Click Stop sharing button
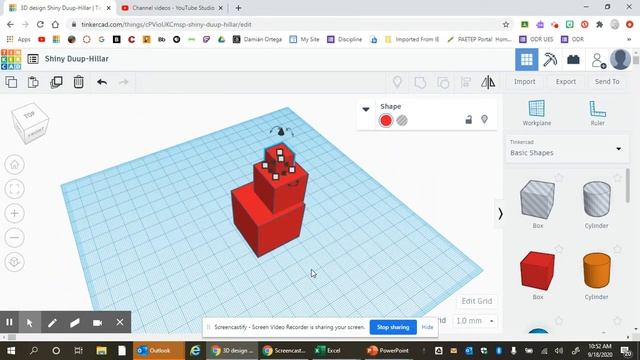 tap(393, 327)
